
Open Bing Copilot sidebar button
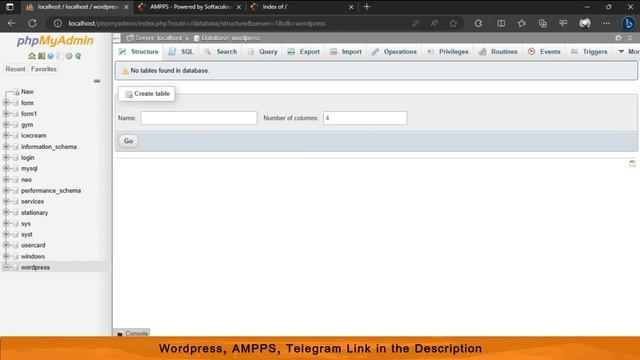click(x=629, y=23)
